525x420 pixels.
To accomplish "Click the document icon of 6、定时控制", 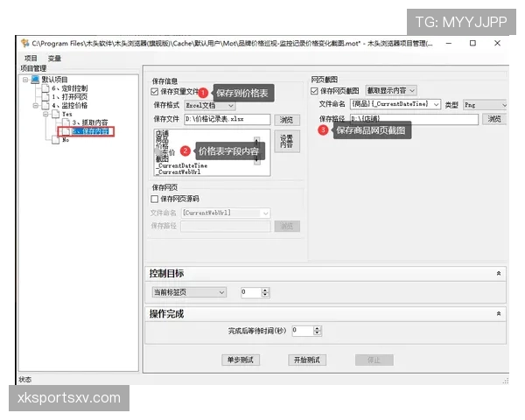I will (45, 88).
